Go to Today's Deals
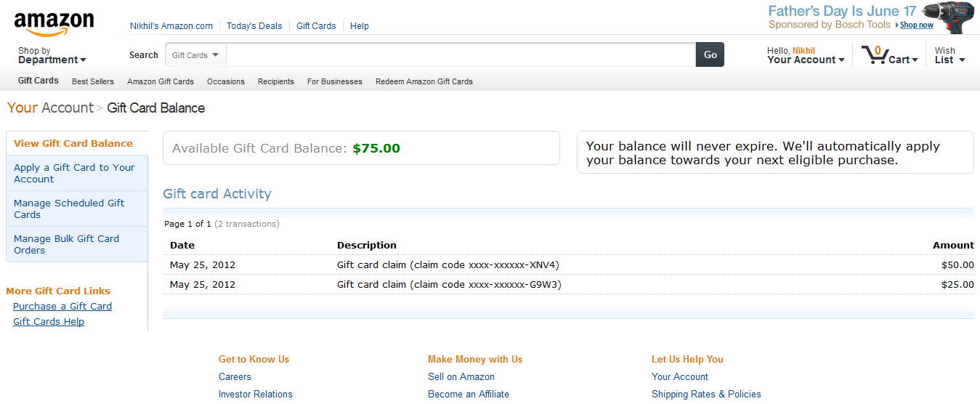Screen dimensions: 980x404 click(x=254, y=25)
